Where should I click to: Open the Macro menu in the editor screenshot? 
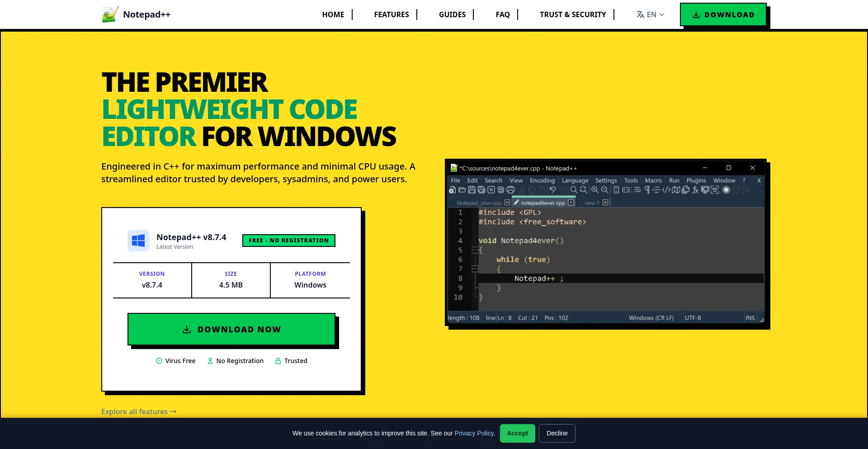(x=653, y=180)
